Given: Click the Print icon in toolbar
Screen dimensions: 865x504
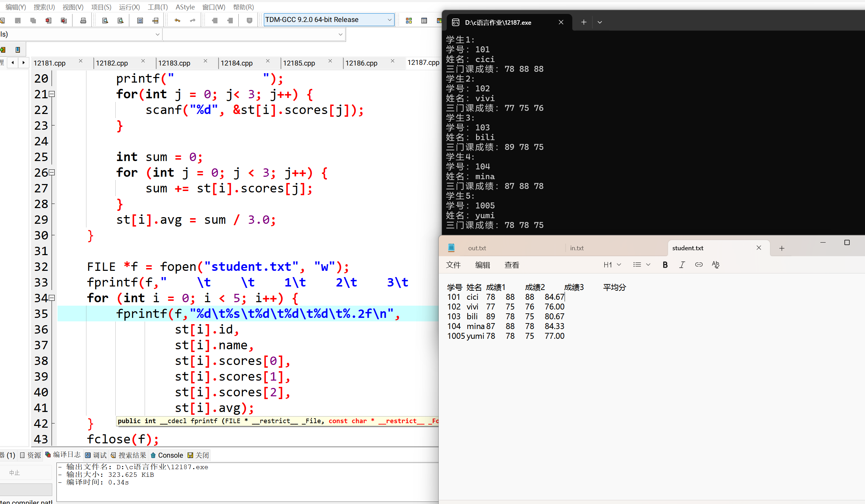Looking at the screenshot, I should [x=83, y=21].
